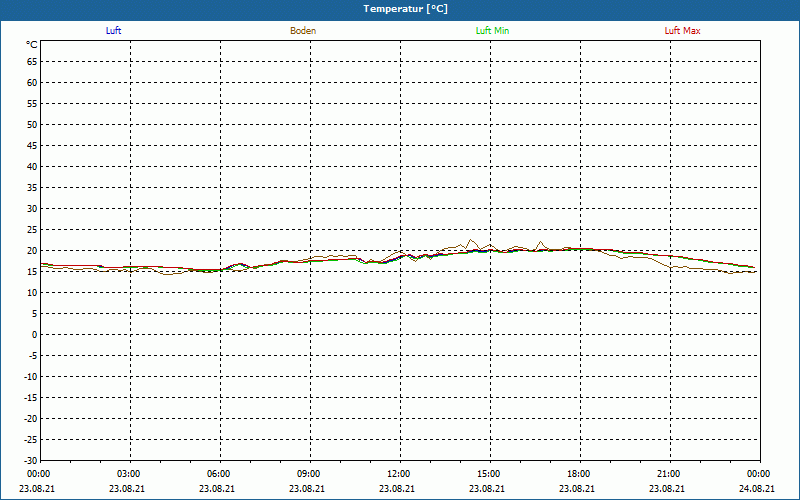Click the 21:00 time axis label
This screenshot has width=800, height=500.
[x=668, y=474]
